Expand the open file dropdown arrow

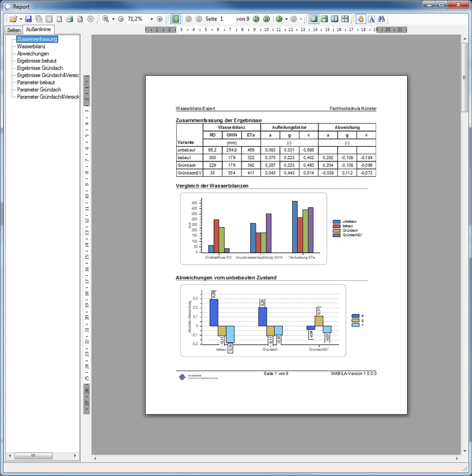pos(21,19)
